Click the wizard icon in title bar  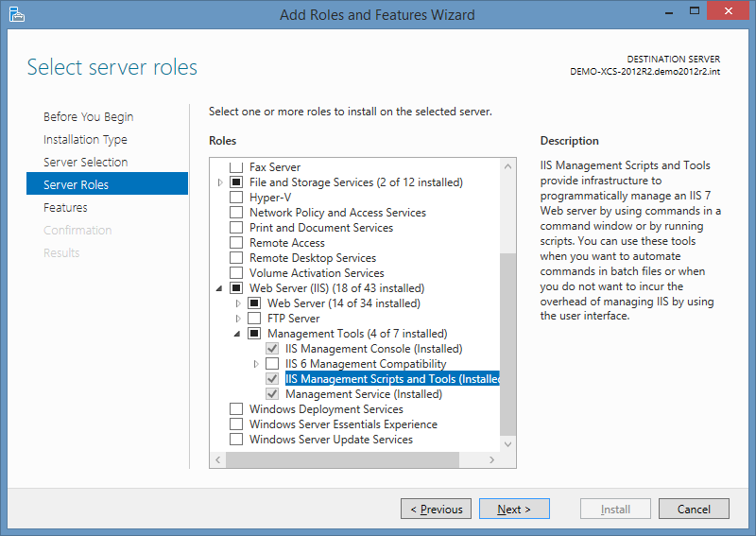tap(17, 14)
